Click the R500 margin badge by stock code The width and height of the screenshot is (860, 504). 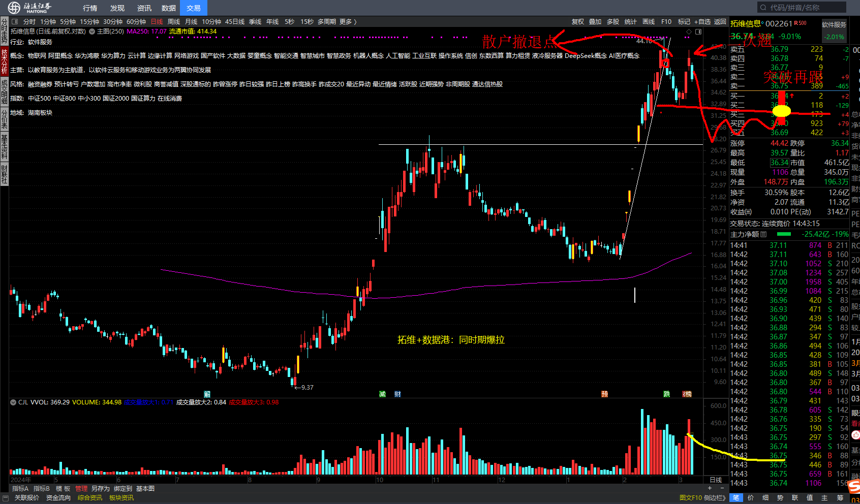pos(801,23)
